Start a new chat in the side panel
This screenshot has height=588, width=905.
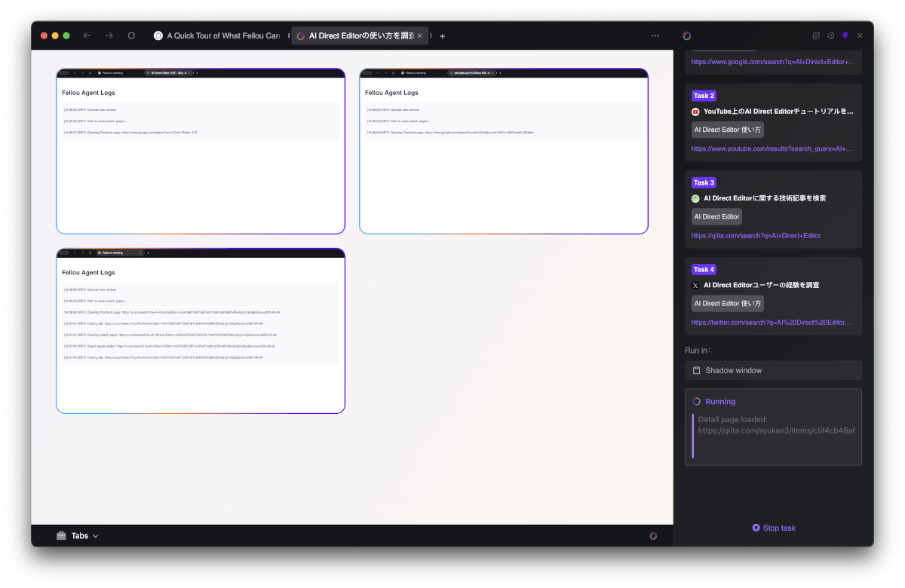coord(816,35)
